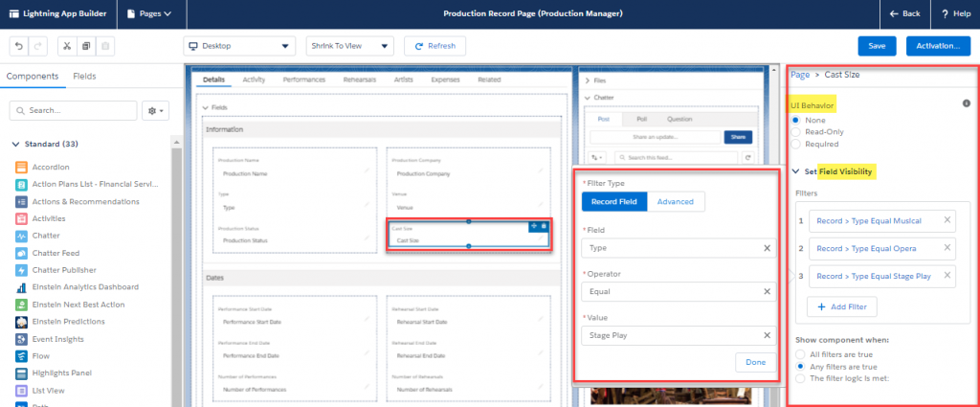The image size is (980, 407).
Task: Select the Chatter Publisher component icon
Action: click(21, 270)
